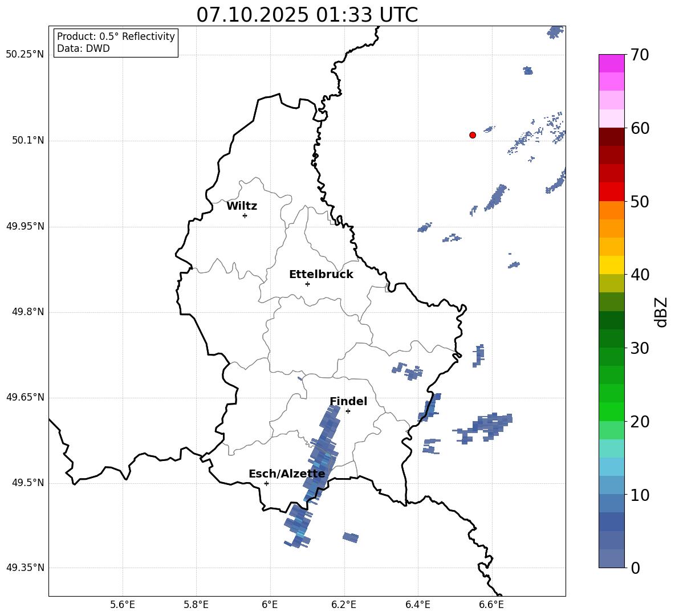Image resolution: width=675 pixels, height=616 pixels.
Task: Click the colorbar tick label 30
Action: pos(640,348)
